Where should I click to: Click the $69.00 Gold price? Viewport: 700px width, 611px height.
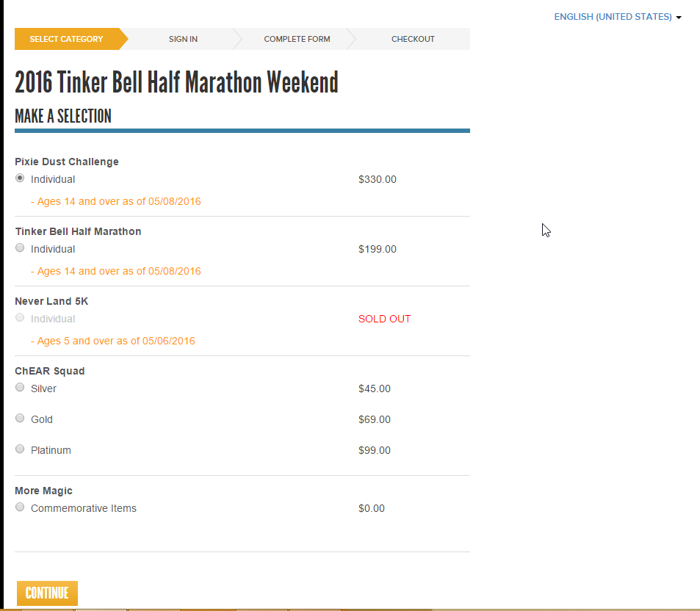(374, 419)
